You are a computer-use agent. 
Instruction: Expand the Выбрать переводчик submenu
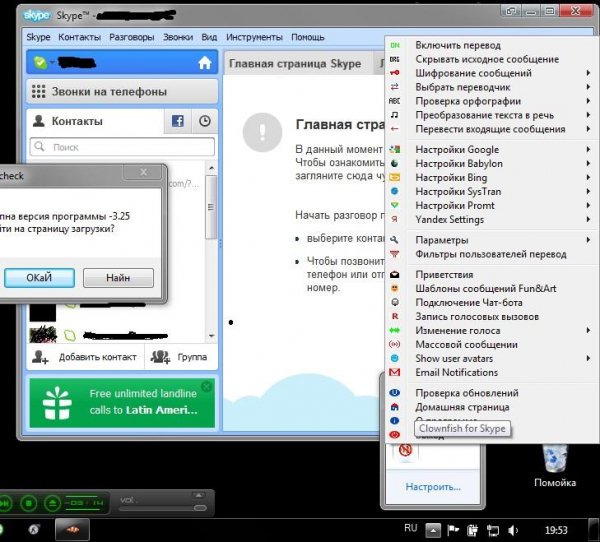click(588, 87)
